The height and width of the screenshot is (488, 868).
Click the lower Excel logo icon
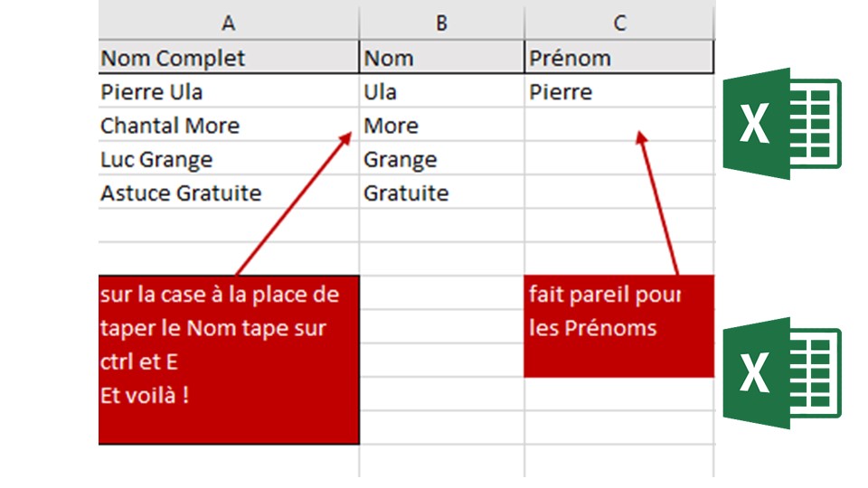coord(781,372)
